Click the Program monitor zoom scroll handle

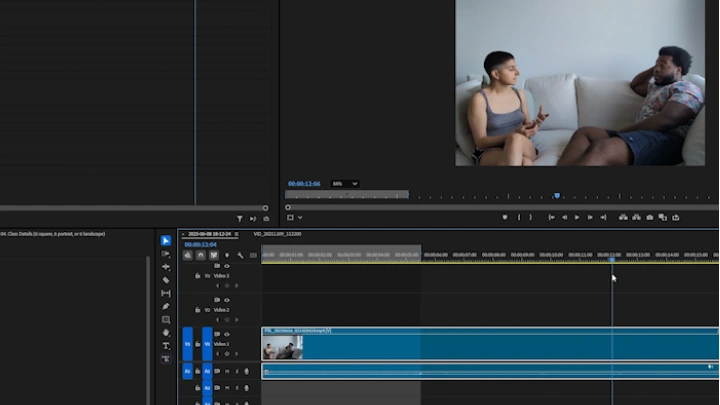coord(288,208)
